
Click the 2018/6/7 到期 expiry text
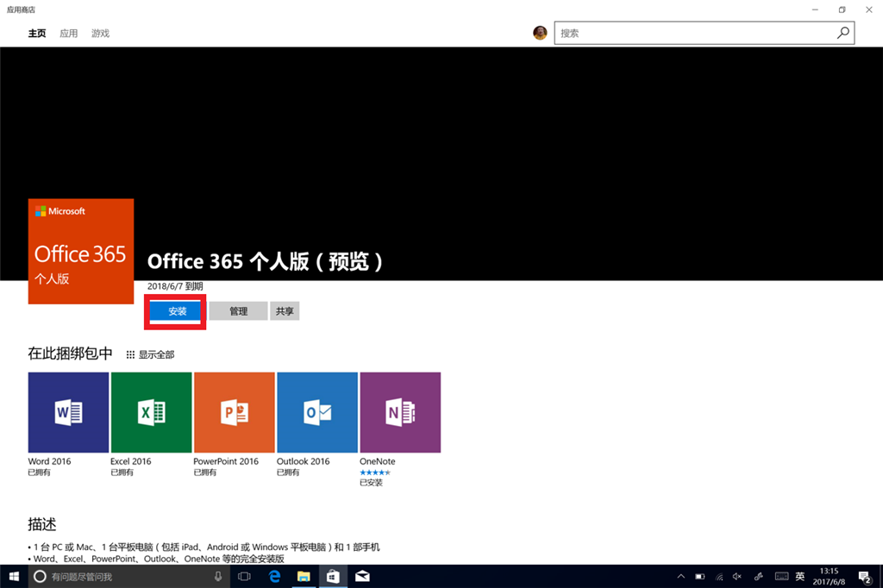click(x=175, y=286)
